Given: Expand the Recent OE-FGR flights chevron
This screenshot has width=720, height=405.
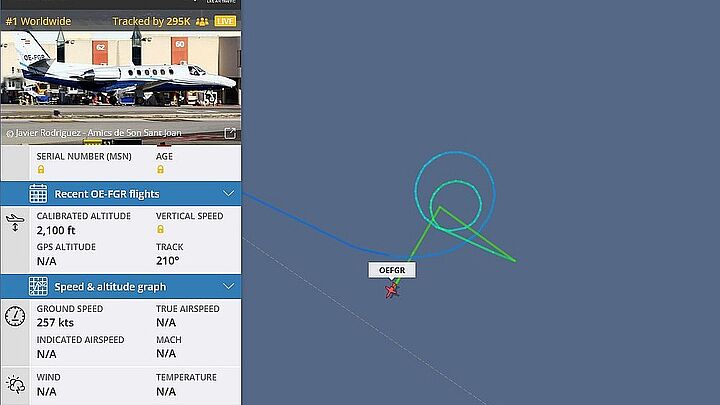Looking at the screenshot, I should [x=229, y=194].
